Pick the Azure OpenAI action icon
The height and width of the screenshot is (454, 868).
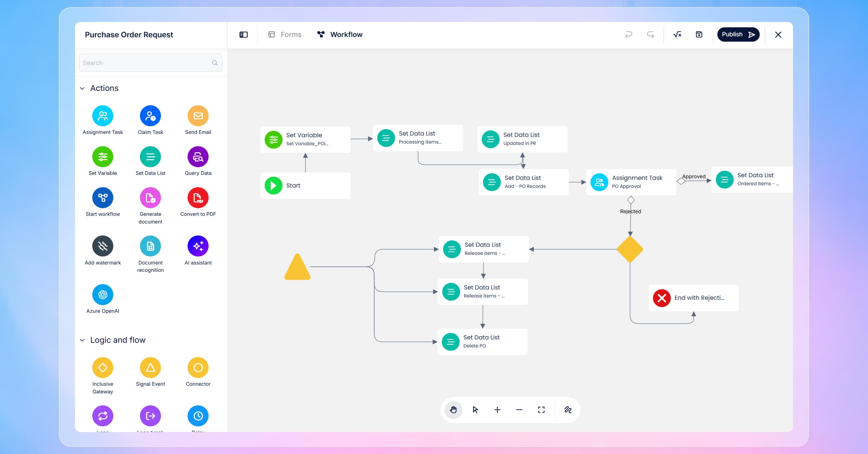point(103,295)
